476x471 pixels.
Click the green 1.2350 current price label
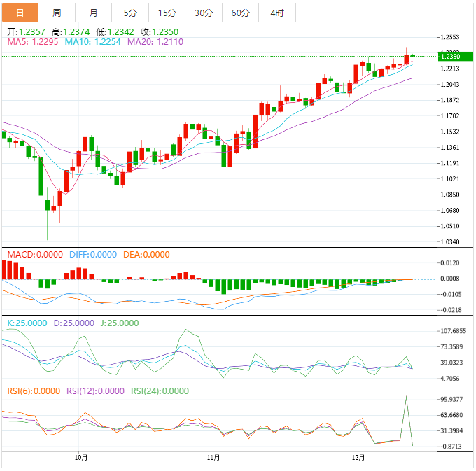[x=456, y=57]
